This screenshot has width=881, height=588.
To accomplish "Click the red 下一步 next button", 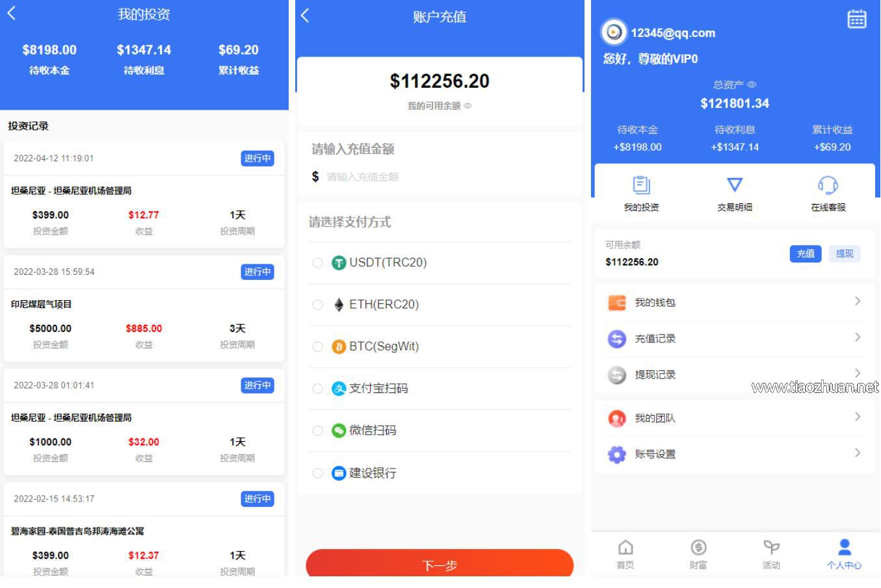I will click(440, 564).
